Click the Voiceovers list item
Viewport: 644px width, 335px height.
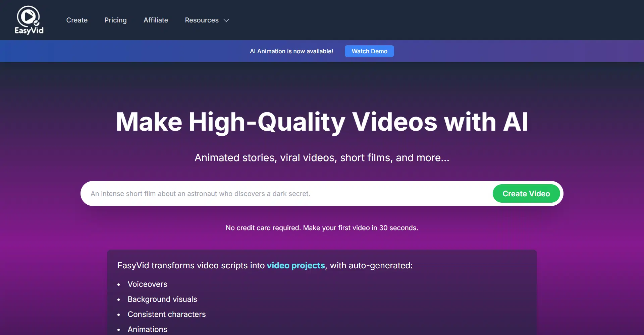tap(147, 284)
